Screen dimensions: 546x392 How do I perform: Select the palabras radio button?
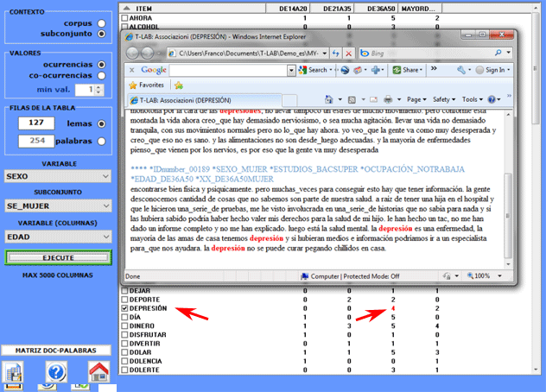101,142
